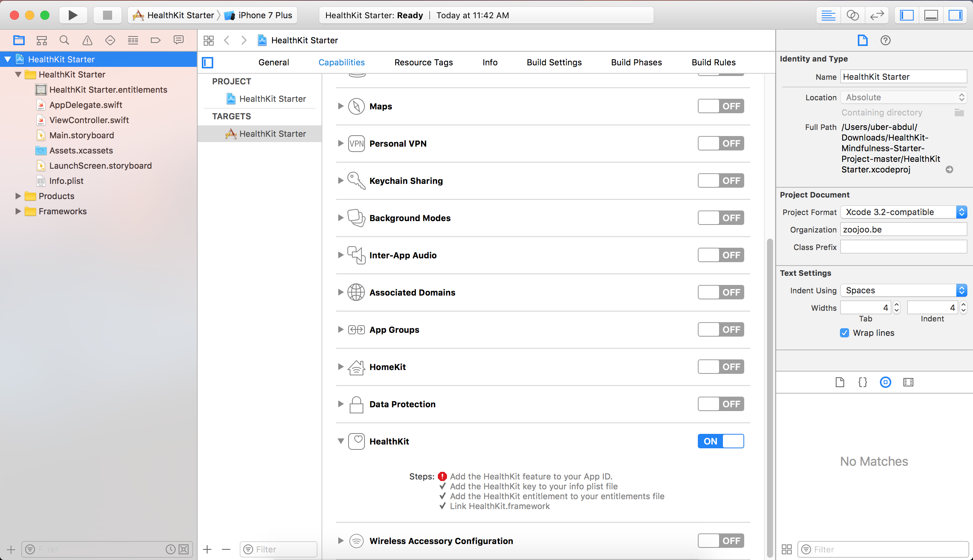Switch to the Build Settings tab

point(554,62)
